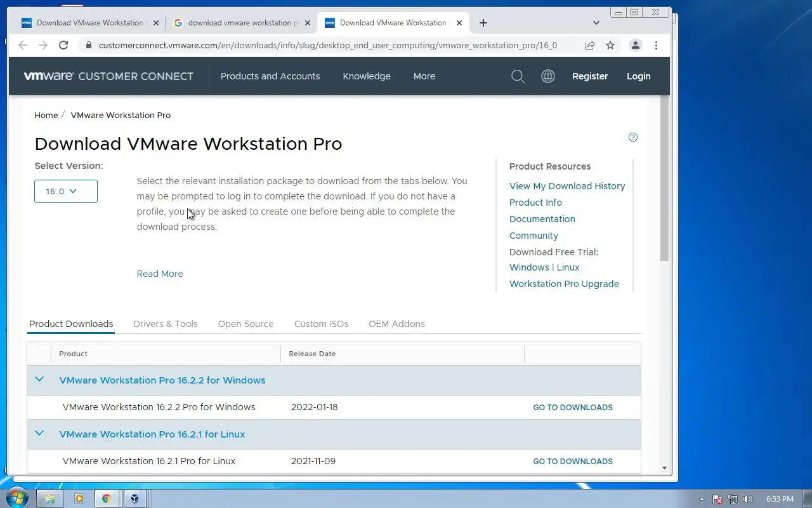Click the Register link
This screenshot has height=508, width=812.
[590, 76]
